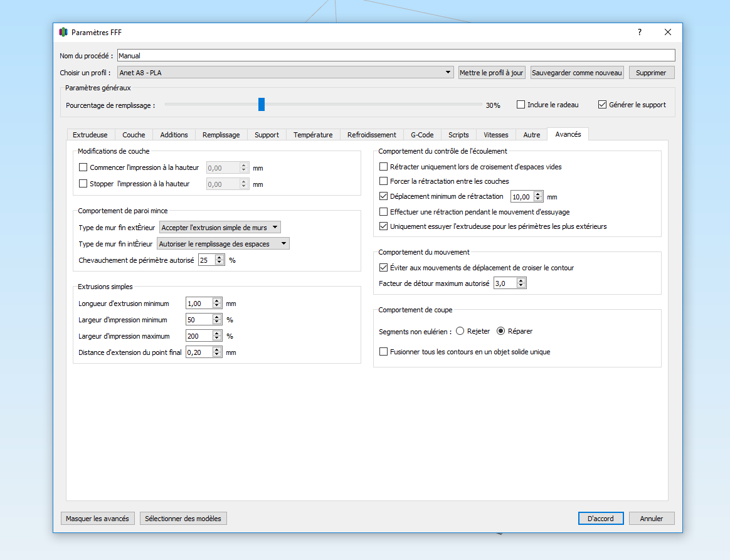This screenshot has width=730, height=560.
Task: Click the Longueur d'extrusion minimum stepper arrows
Action: 217,303
